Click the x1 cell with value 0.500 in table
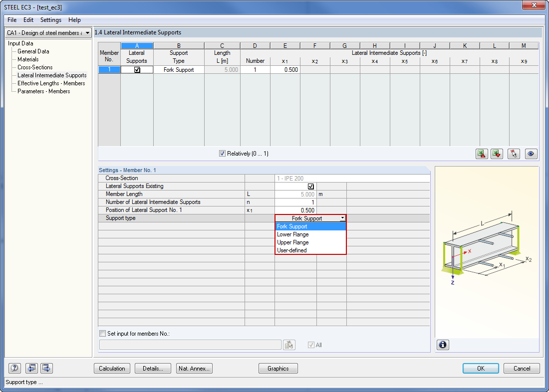 coord(285,70)
